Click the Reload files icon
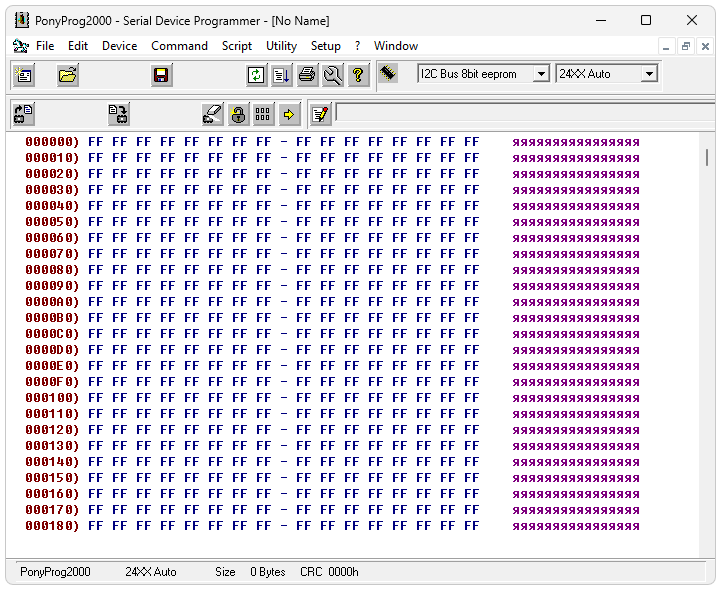This screenshot has width=720, height=593. click(x=257, y=75)
